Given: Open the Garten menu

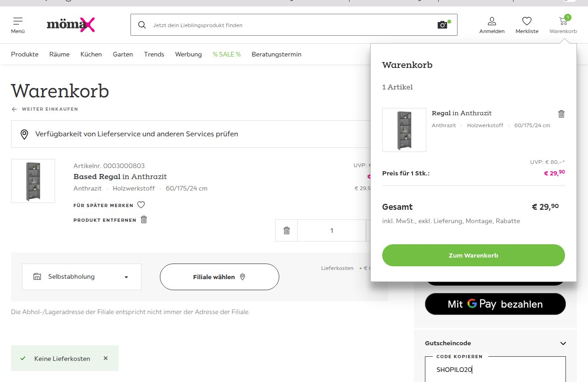Looking at the screenshot, I should [x=123, y=54].
